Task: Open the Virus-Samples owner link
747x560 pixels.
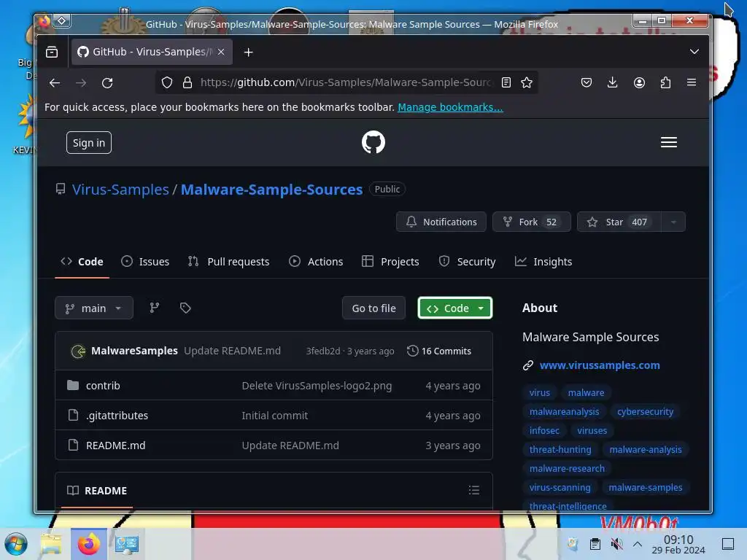Action: click(120, 190)
